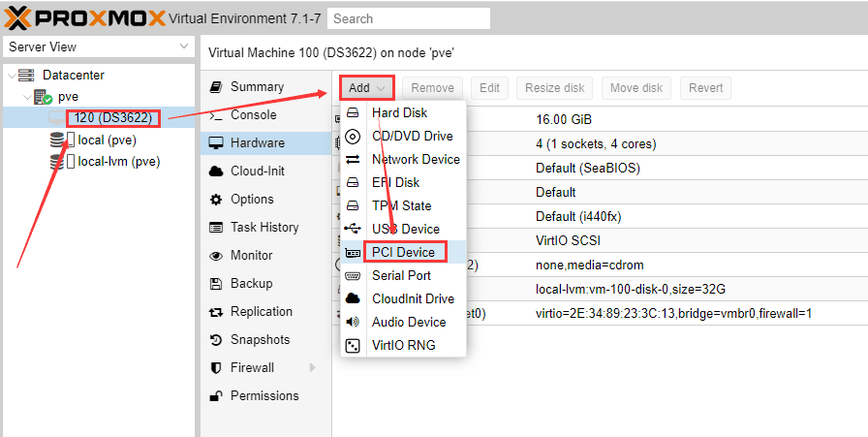
Task: Select local-lvm (pve) storage
Action: 119,162
